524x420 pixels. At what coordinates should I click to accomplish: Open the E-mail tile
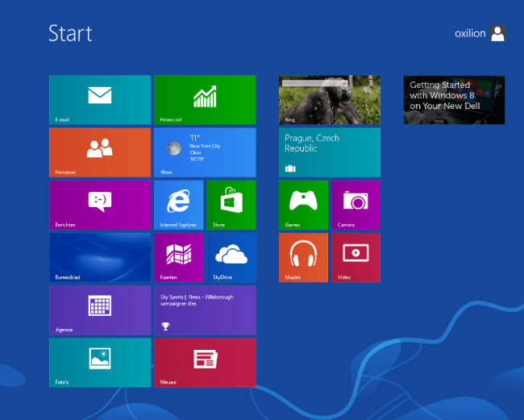100,100
